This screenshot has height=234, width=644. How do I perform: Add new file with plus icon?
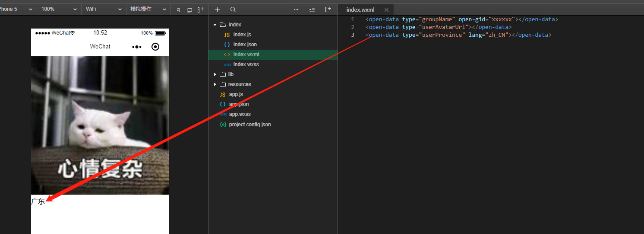pyautogui.click(x=217, y=10)
